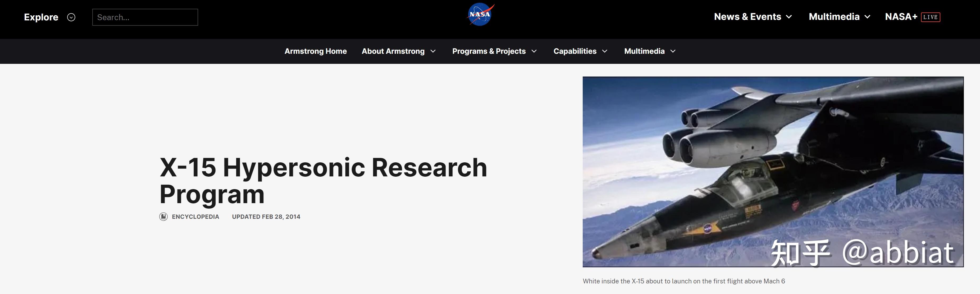Click inside the Search input field

(x=145, y=17)
